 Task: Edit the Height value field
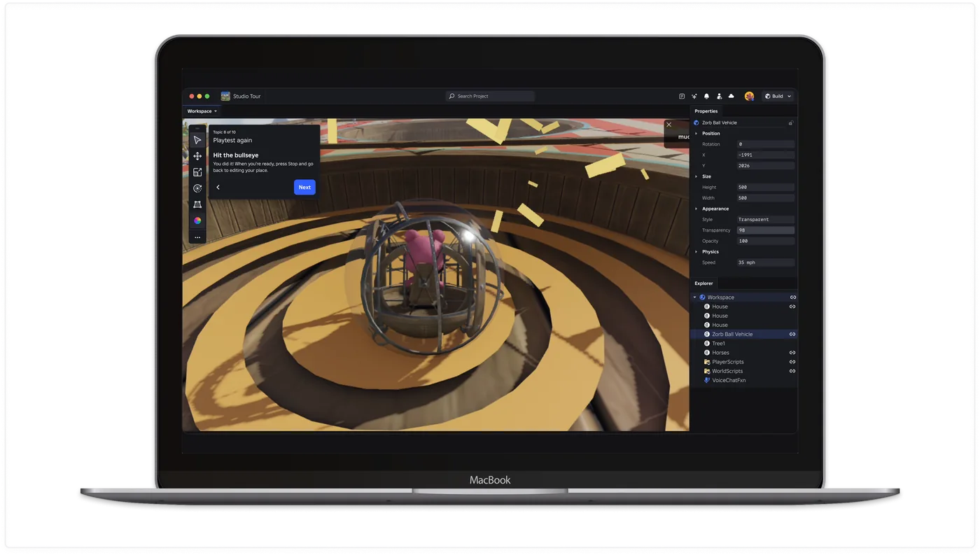click(x=765, y=187)
